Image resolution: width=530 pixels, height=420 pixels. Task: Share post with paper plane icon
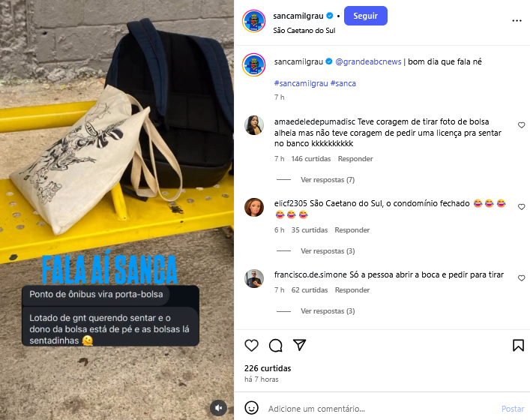point(299,344)
